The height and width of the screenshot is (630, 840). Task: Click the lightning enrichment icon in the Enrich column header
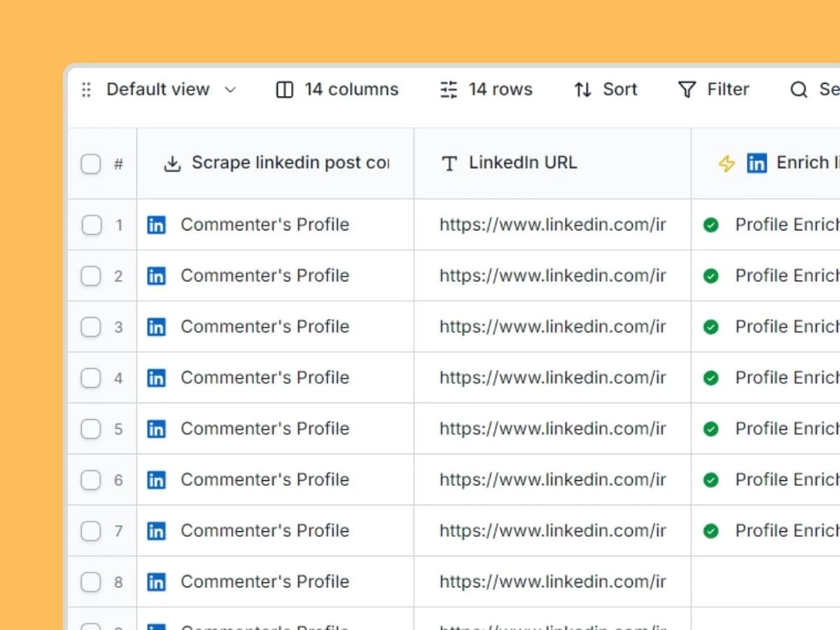pyautogui.click(x=727, y=162)
